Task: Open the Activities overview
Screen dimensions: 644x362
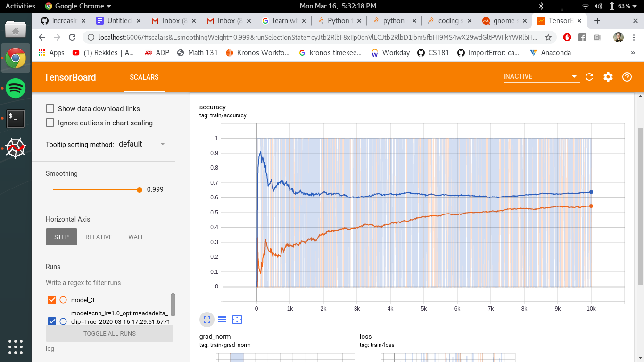Action: coord(20,6)
